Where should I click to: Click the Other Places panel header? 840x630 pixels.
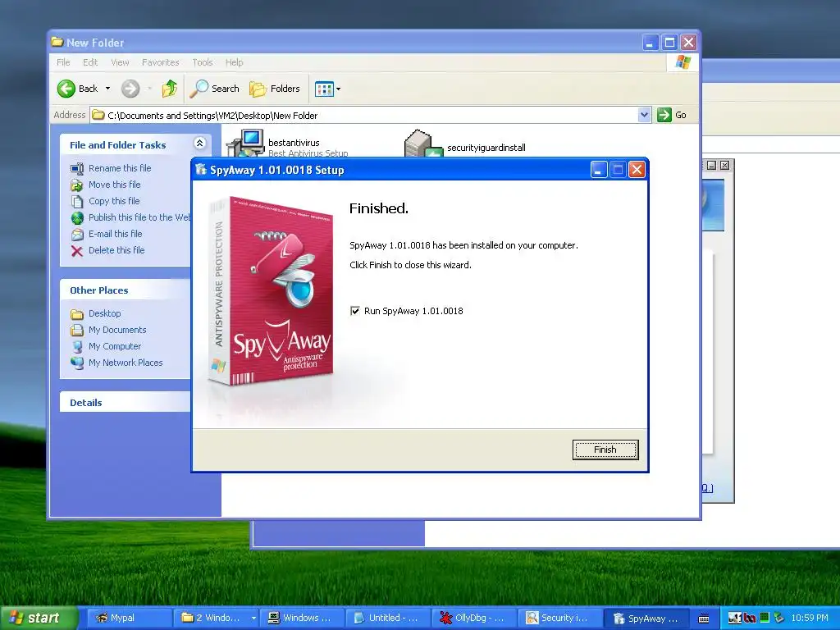[x=126, y=290]
